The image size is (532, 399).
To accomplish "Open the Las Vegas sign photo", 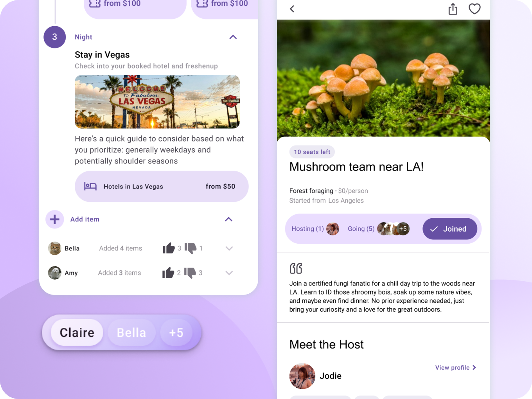I will click(x=157, y=102).
